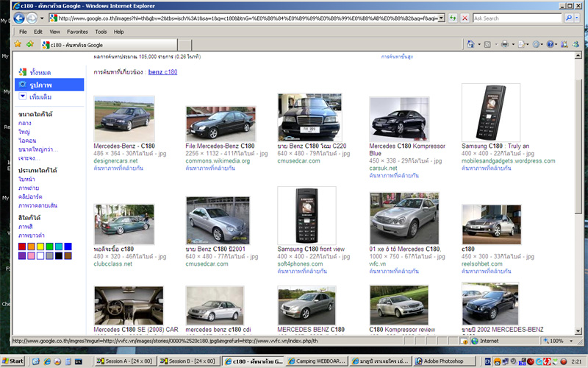The image size is (588, 368).
Task: Open Favorites Center star icon
Action: click(18, 45)
